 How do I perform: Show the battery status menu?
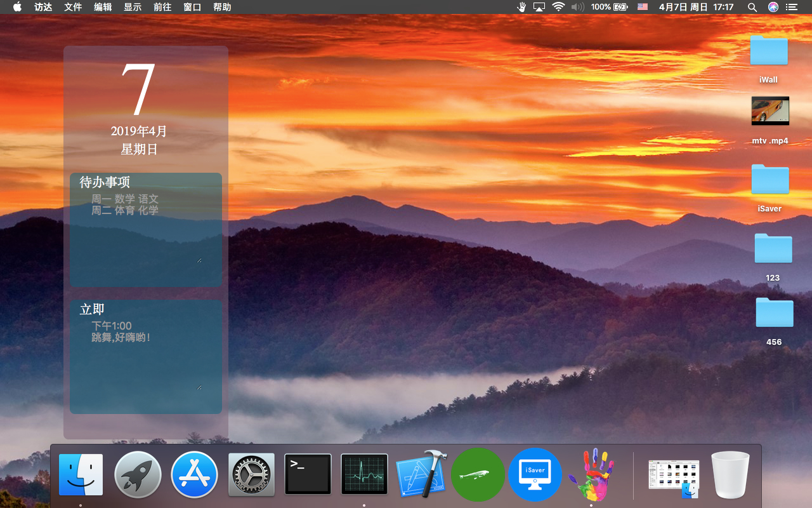(609, 7)
